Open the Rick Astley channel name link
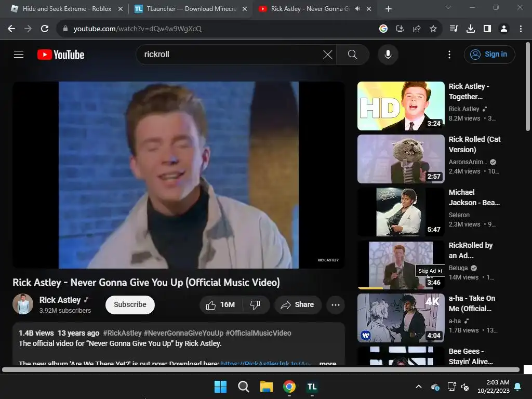 coord(60,300)
